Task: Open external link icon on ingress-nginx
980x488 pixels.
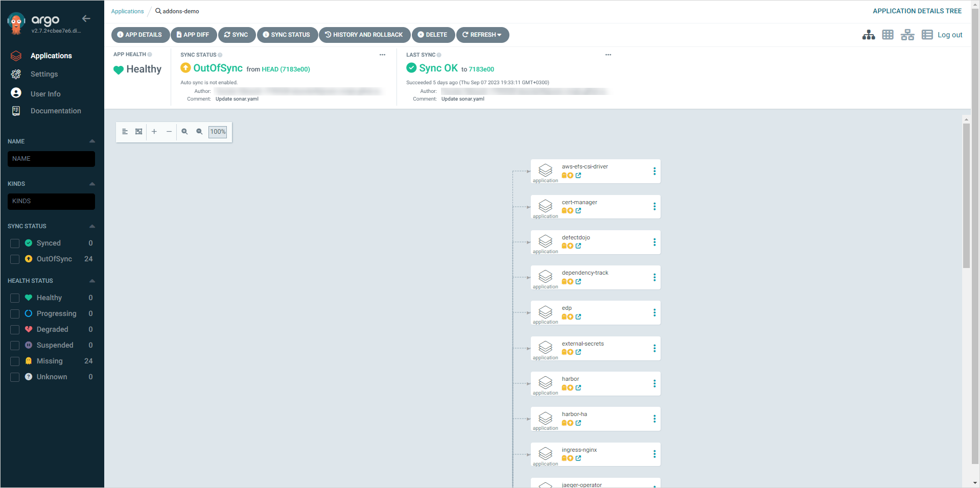Action: click(578, 458)
